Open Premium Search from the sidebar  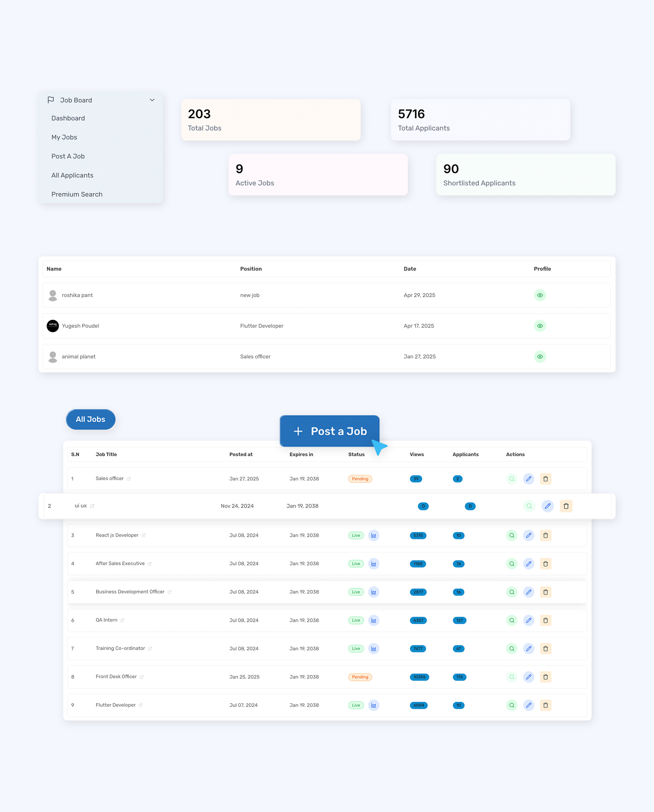[77, 194]
